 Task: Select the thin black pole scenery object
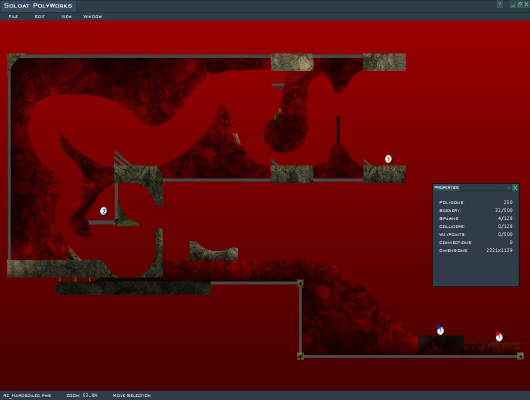[338, 130]
